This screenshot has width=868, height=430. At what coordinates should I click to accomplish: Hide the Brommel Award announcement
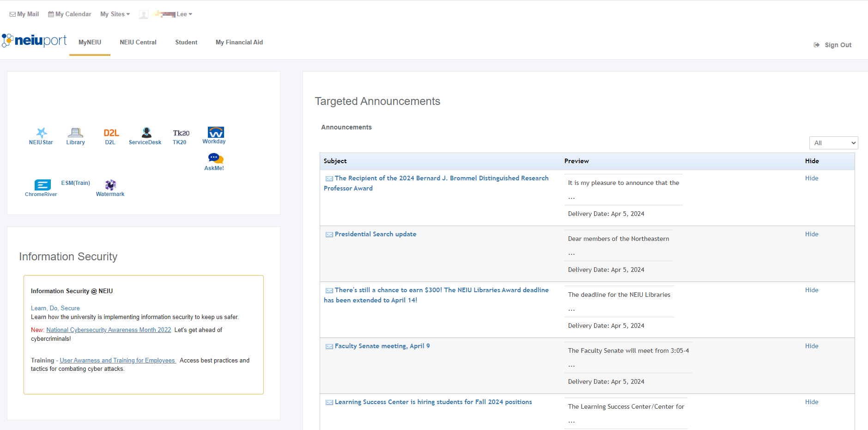812,178
